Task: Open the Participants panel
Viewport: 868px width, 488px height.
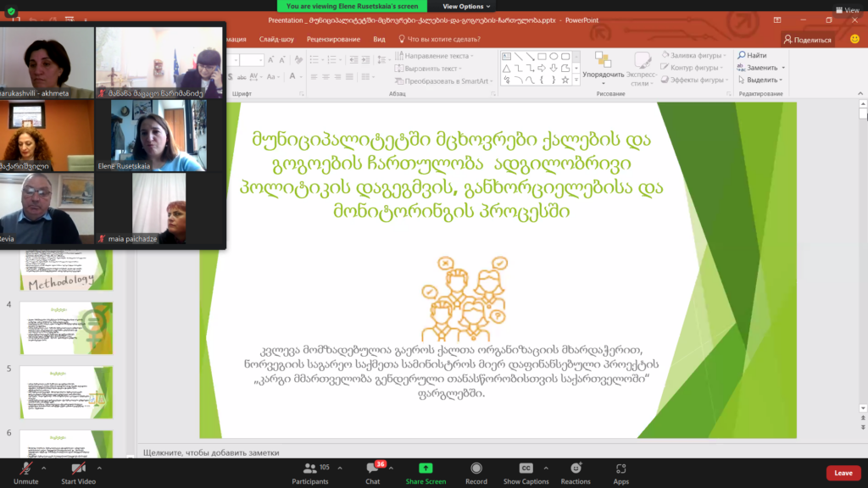Action: click(x=309, y=469)
